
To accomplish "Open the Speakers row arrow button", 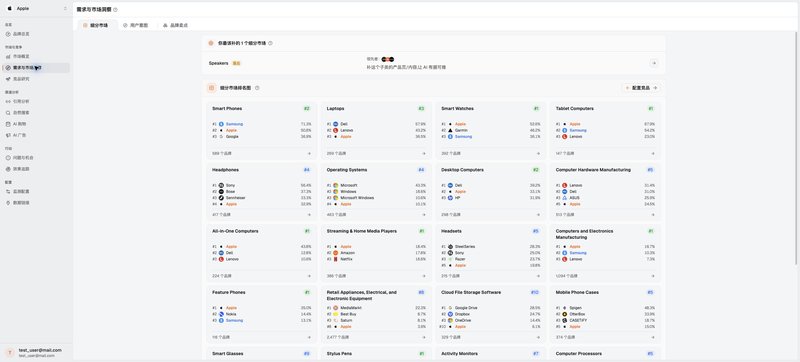I will (x=654, y=63).
